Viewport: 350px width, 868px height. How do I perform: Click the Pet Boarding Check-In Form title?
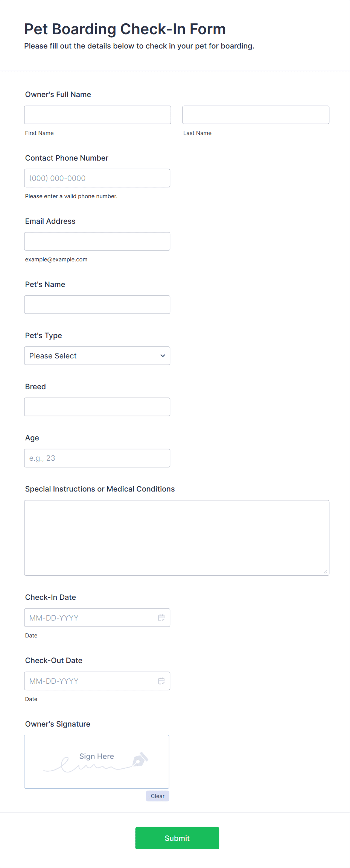[125, 29]
